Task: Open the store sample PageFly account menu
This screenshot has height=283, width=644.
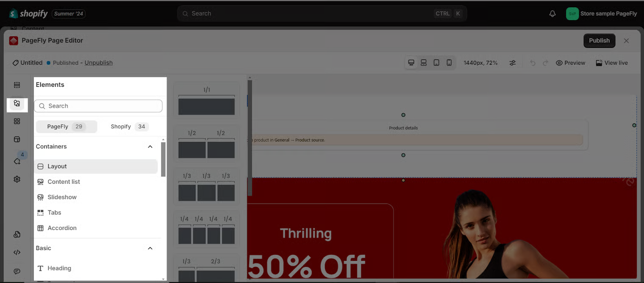Action: 602,14
